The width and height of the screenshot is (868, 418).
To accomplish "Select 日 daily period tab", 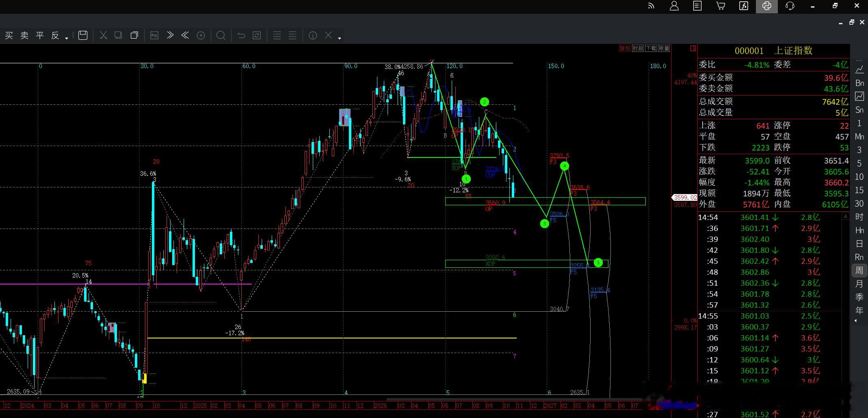I will pyautogui.click(x=859, y=243).
